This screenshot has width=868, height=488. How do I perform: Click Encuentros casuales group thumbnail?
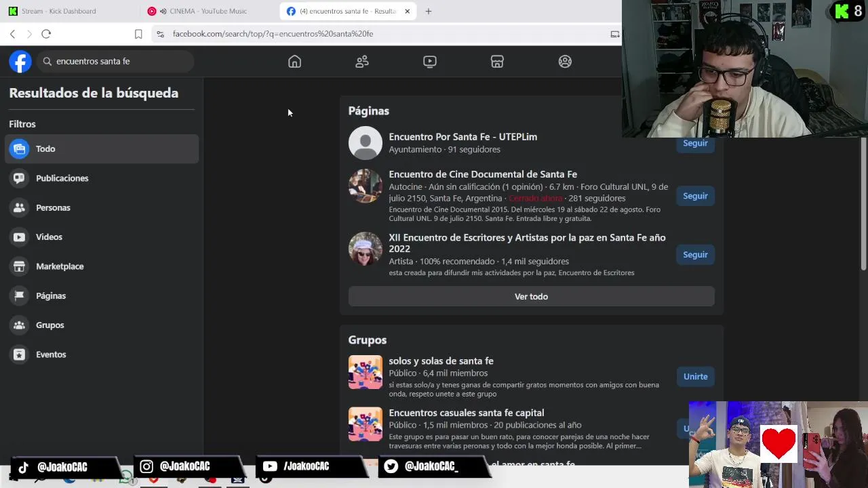click(366, 424)
